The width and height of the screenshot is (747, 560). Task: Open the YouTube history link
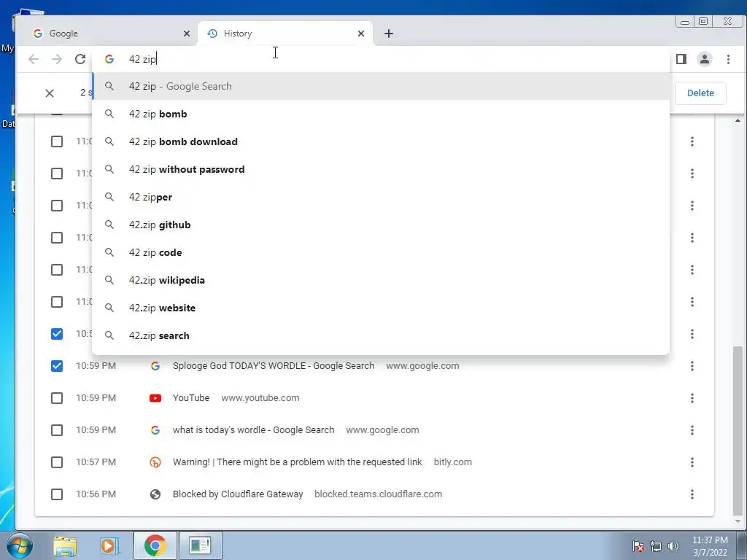[x=191, y=397]
